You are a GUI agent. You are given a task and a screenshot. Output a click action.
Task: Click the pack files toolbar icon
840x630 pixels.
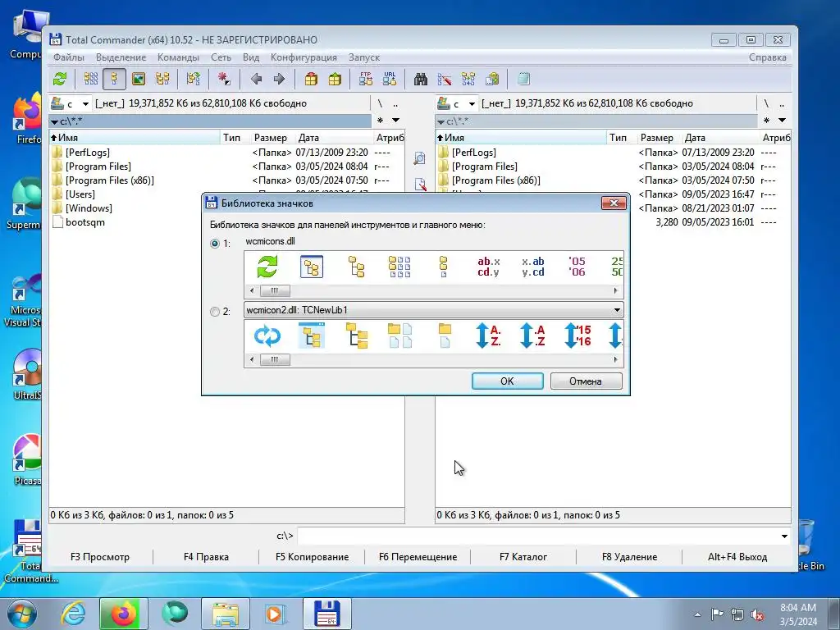pos(311,80)
